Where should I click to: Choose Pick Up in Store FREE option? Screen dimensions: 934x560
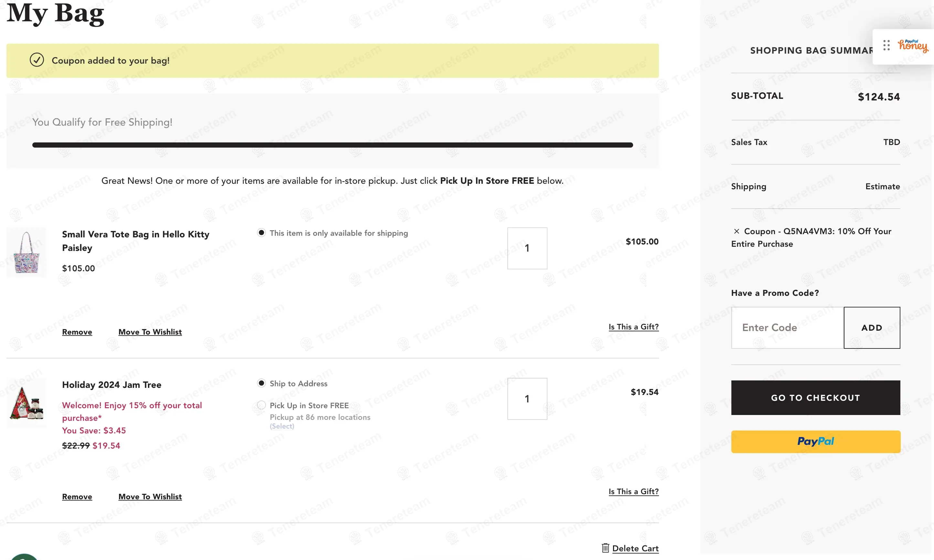point(261,405)
